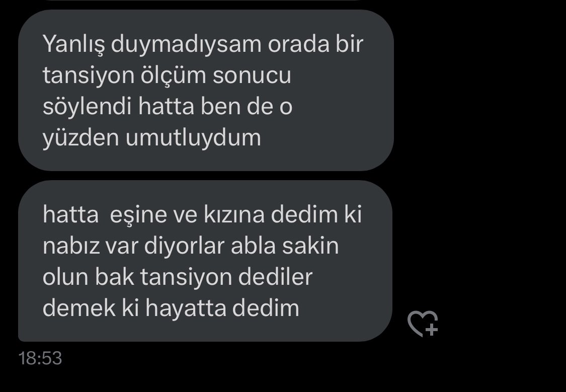Viewport: 566px width, 392px height.
Task: Click the 18:53 timestamp
Action: point(40,358)
